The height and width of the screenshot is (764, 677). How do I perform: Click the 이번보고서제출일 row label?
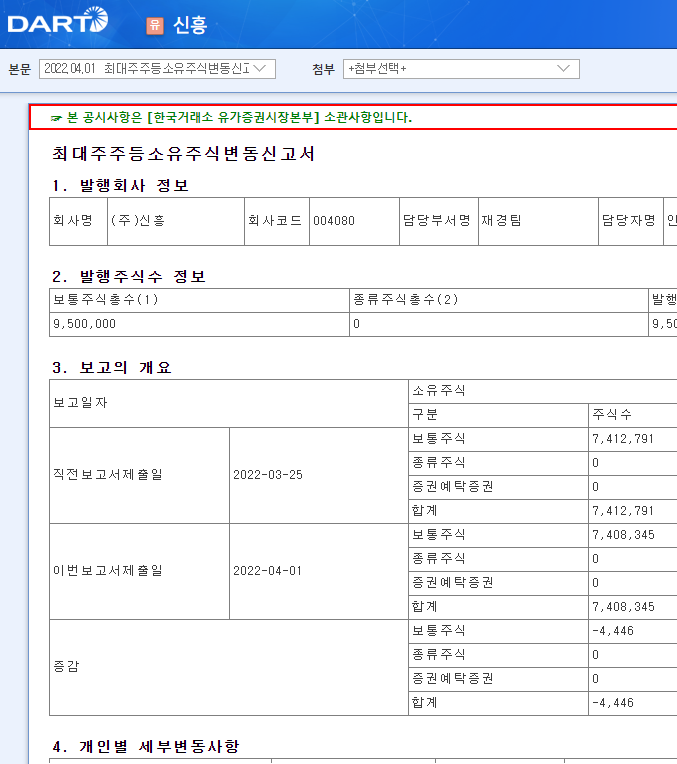click(139, 572)
